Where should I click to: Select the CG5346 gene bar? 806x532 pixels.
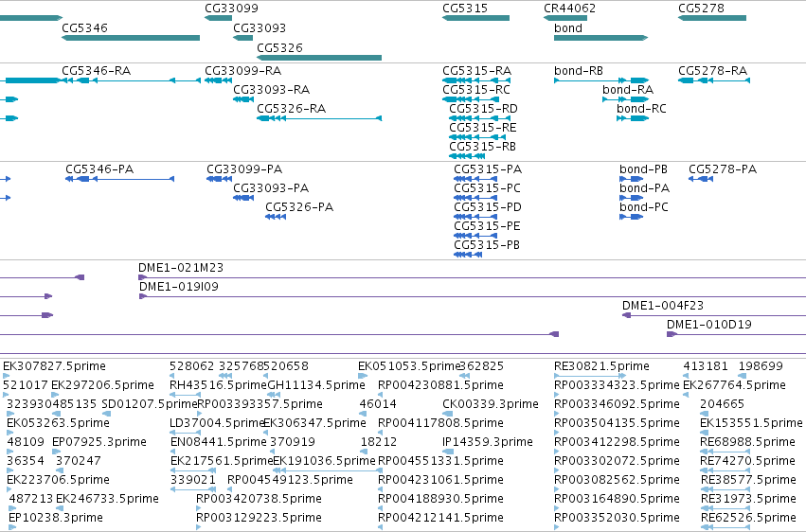tap(131, 38)
